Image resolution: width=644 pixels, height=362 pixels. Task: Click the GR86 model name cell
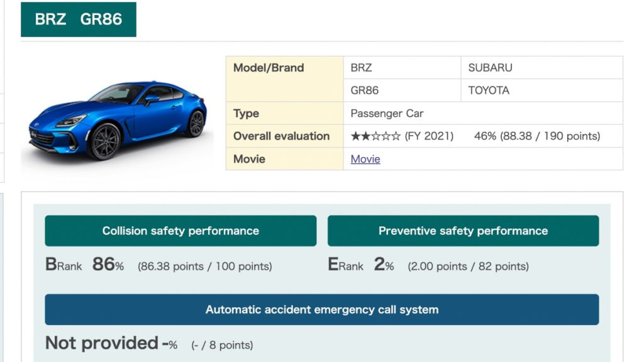(365, 90)
